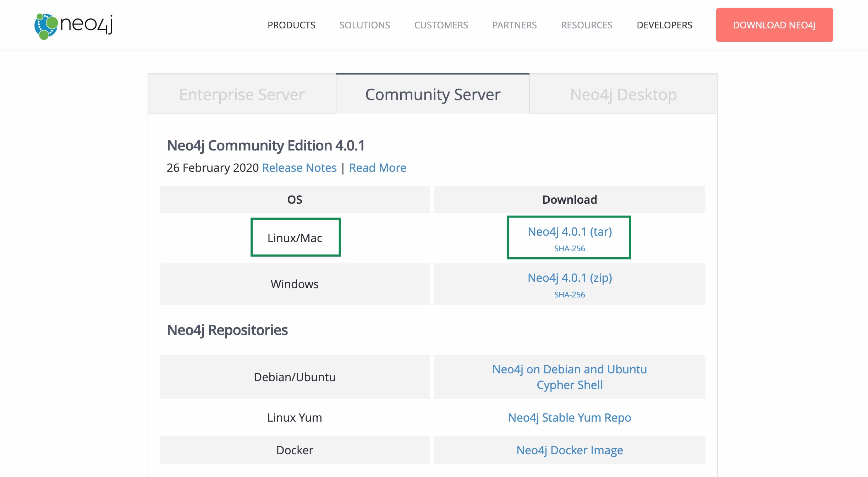Open SHA-256 link under the zip download
The width and height of the screenshot is (868, 477).
click(570, 295)
